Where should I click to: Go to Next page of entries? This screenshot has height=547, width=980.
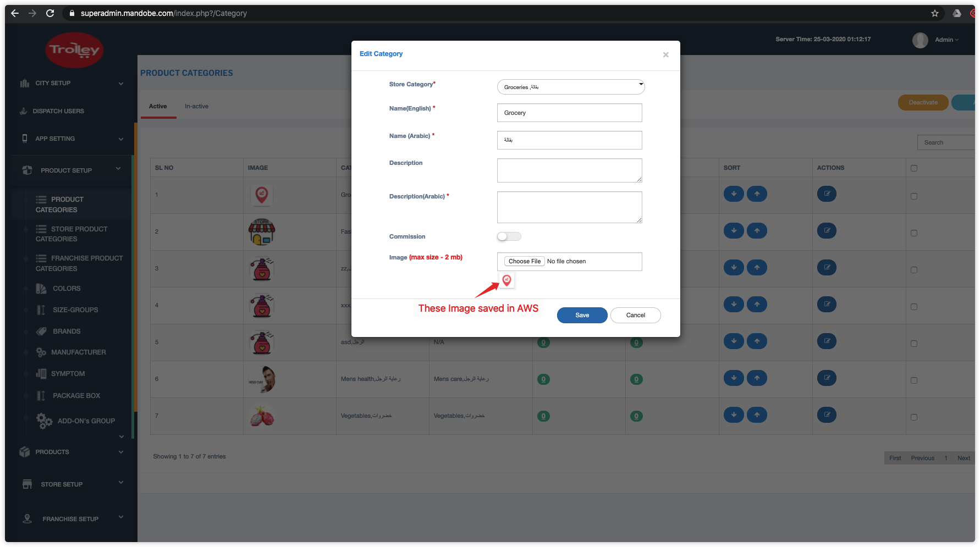964,458
